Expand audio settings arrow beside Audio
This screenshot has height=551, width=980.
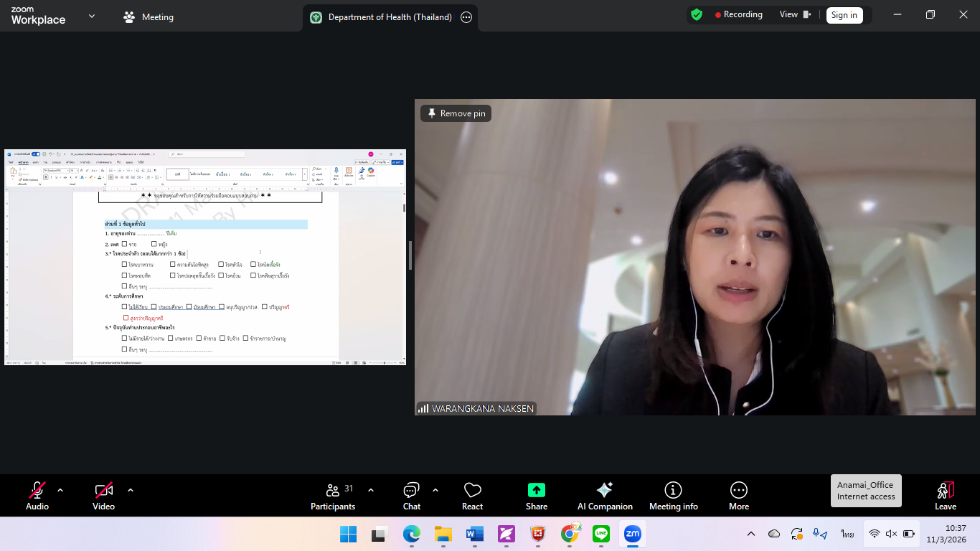coord(60,491)
